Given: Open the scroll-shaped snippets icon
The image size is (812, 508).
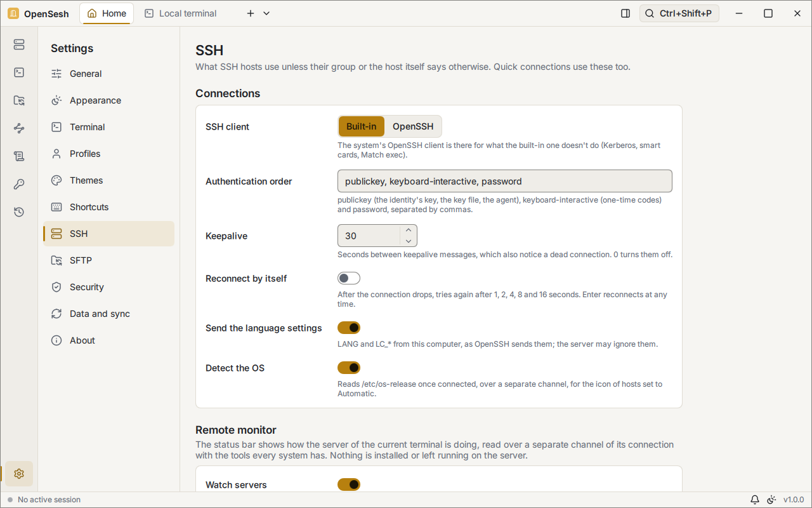Looking at the screenshot, I should [x=19, y=156].
